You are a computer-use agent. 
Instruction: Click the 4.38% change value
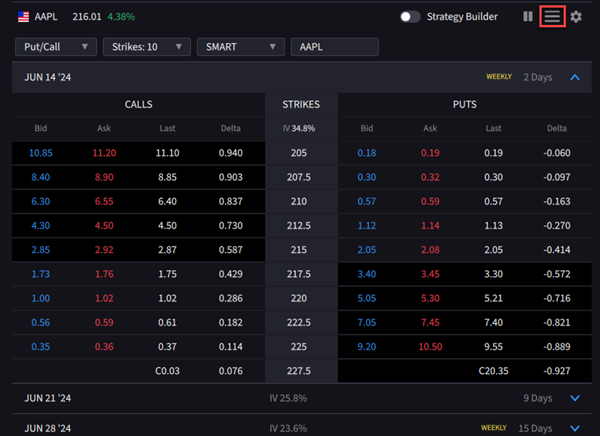pos(121,16)
